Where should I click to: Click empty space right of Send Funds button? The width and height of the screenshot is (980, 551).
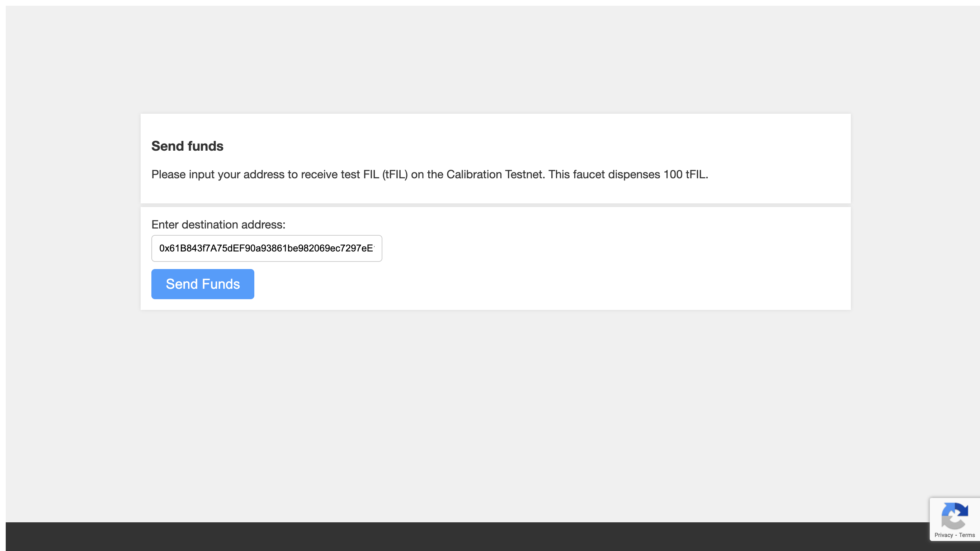click(552, 284)
